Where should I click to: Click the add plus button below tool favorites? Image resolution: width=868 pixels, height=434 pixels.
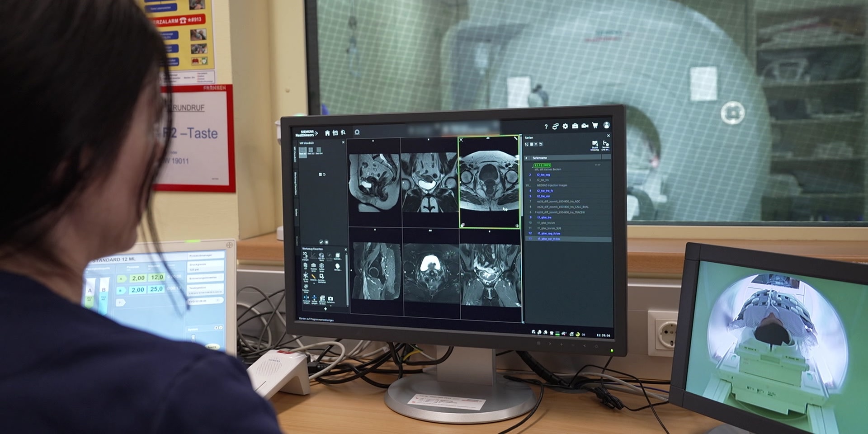tap(325, 309)
